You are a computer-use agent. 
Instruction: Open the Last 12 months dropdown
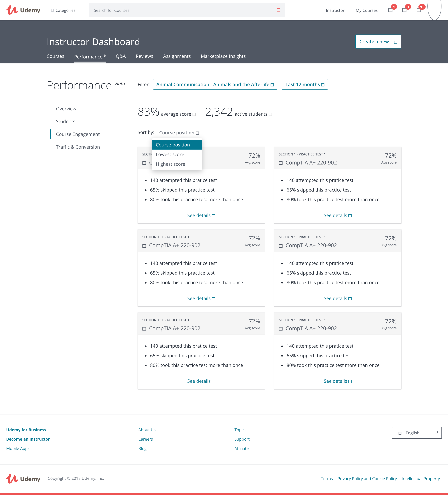click(305, 84)
